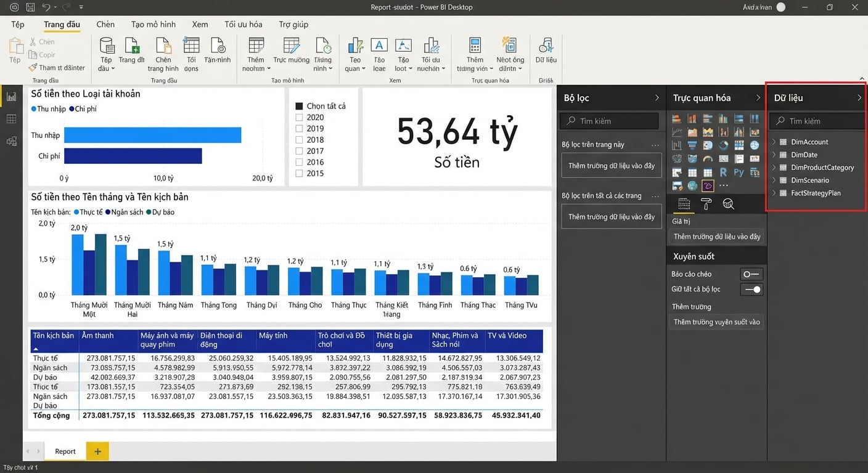
Task: Click the Tối đọns table icon
Action: click(192, 46)
